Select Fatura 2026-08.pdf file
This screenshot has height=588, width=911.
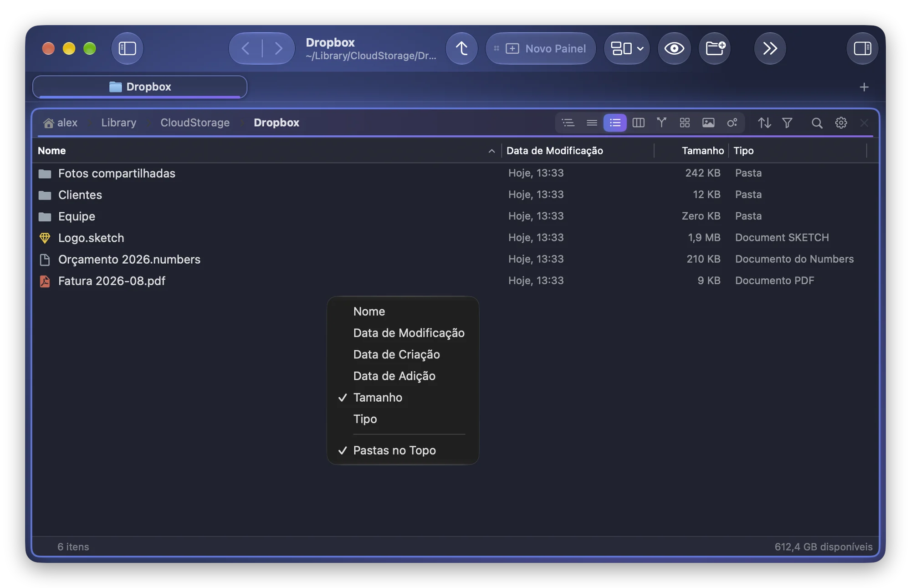pos(455,281)
